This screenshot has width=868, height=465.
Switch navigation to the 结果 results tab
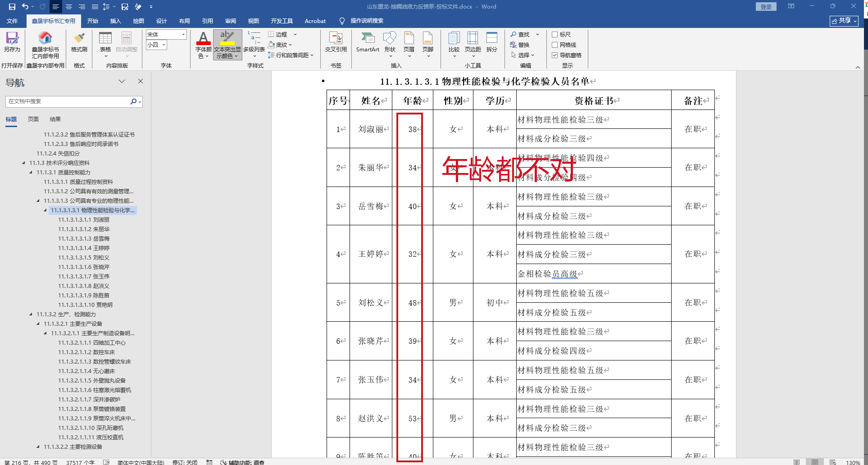coord(55,119)
